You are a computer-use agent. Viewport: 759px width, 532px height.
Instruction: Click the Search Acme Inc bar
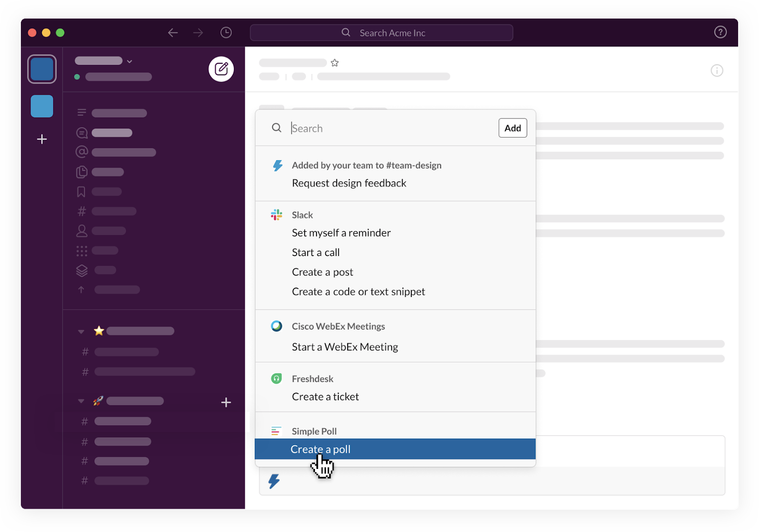click(x=381, y=33)
